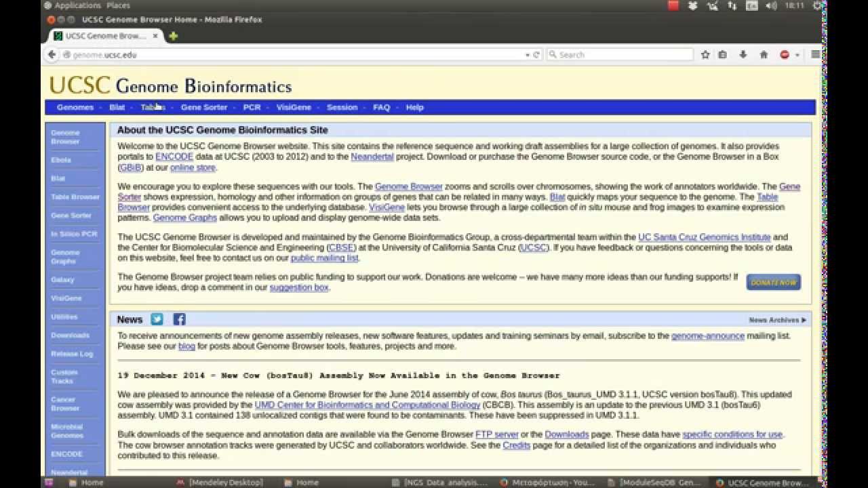Click the Donate Now button
The width and height of the screenshot is (868, 488).
coord(774,283)
